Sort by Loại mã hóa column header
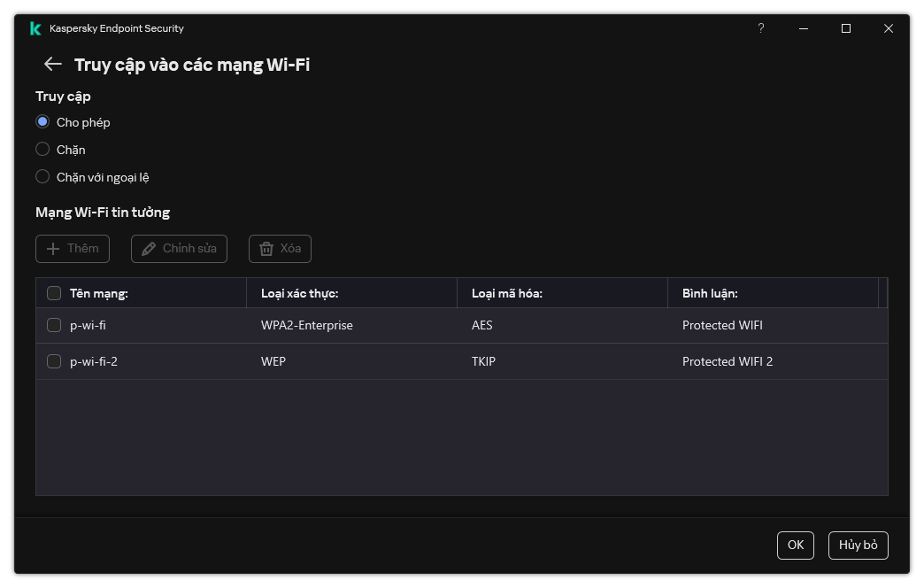 click(506, 293)
